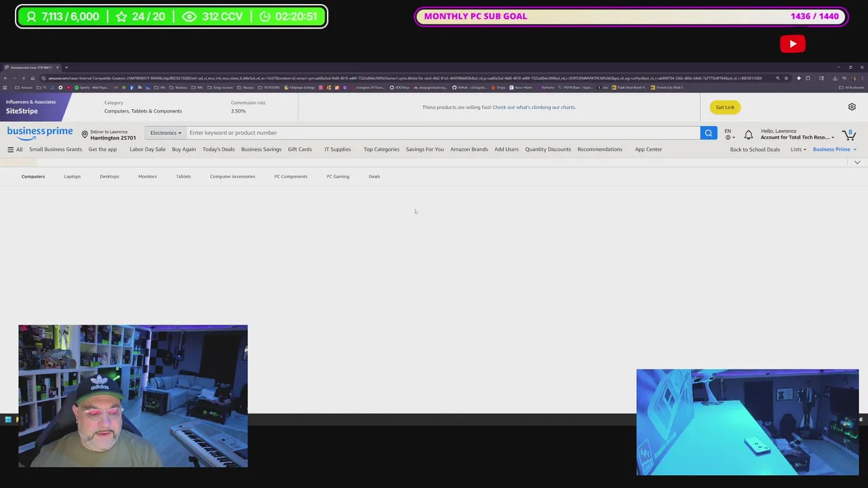868x488 pixels.
Task: Stop the page loading in the browser
Action: coord(23,78)
